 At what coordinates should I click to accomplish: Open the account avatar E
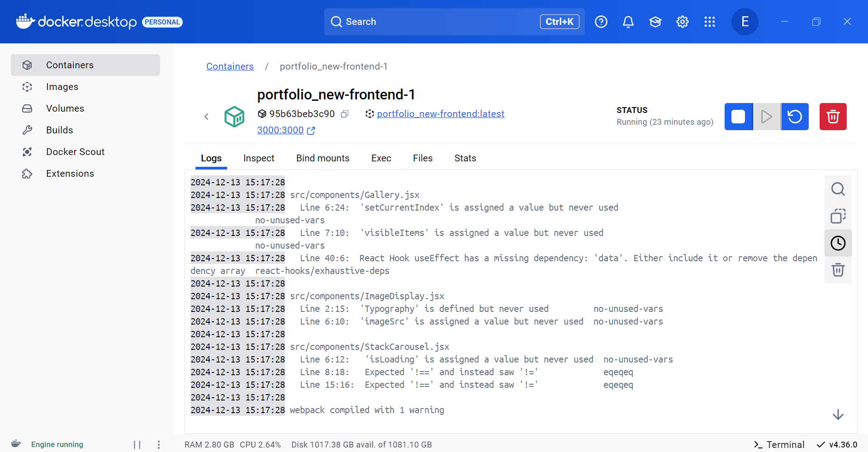coord(745,22)
